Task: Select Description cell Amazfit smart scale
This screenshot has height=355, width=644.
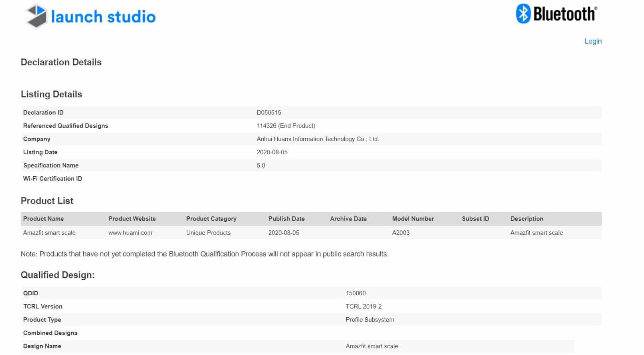Action: click(537, 233)
